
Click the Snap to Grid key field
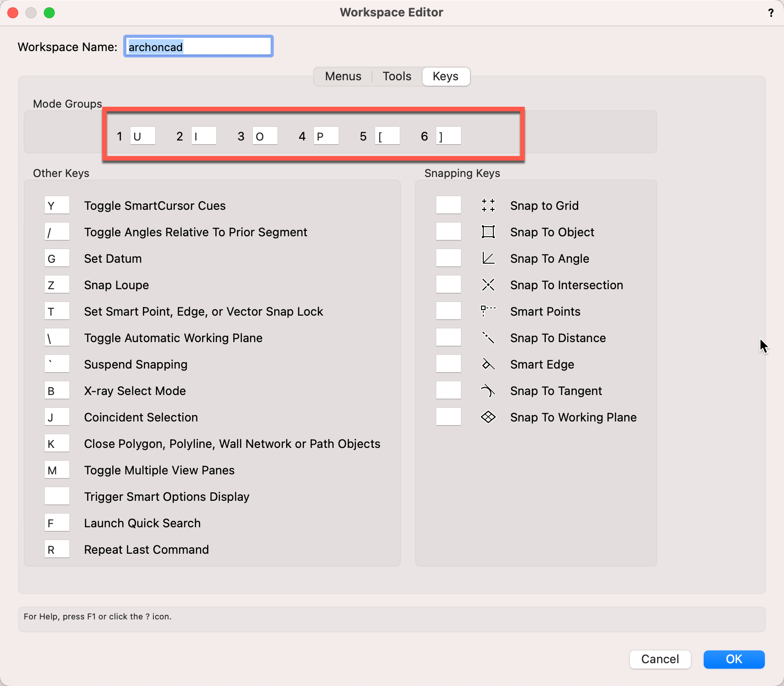(448, 205)
